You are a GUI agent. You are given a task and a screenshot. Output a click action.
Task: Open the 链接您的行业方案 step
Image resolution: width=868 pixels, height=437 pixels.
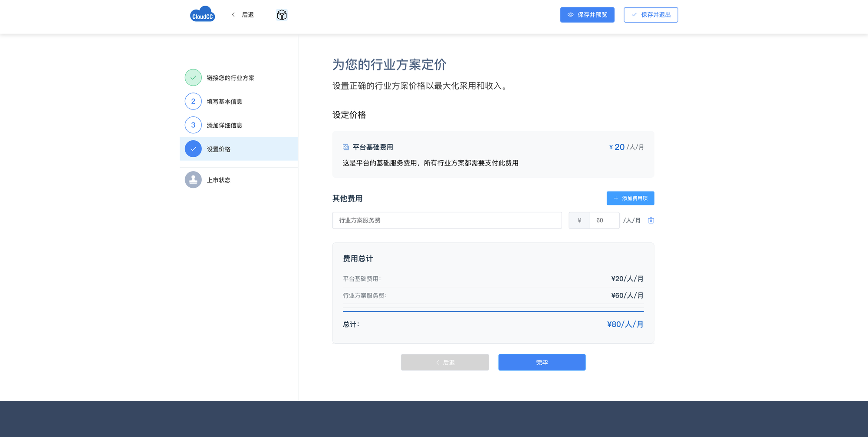(230, 78)
